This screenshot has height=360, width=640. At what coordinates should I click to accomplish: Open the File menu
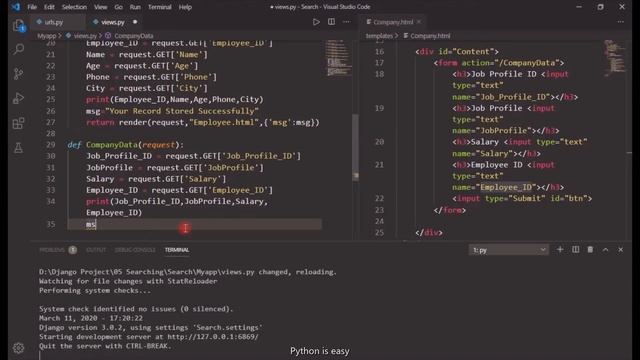[32, 7]
